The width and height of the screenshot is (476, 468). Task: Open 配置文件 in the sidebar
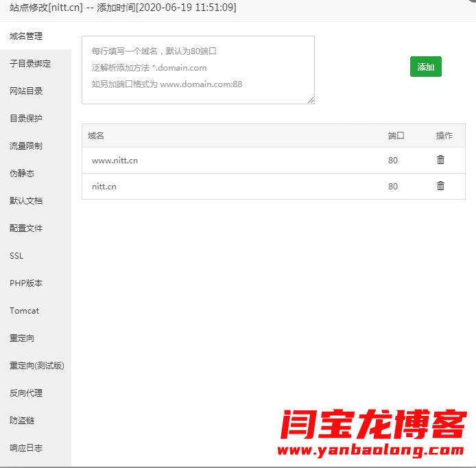click(26, 229)
